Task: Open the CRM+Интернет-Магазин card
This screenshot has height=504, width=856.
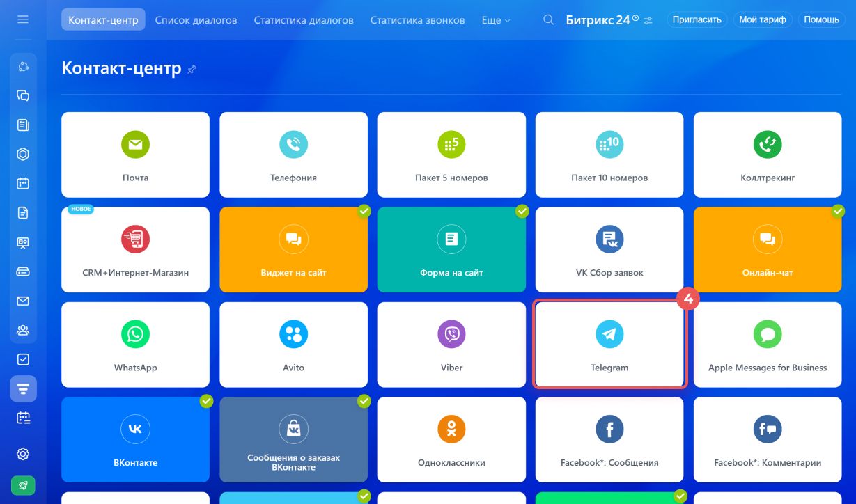Action: (x=135, y=249)
